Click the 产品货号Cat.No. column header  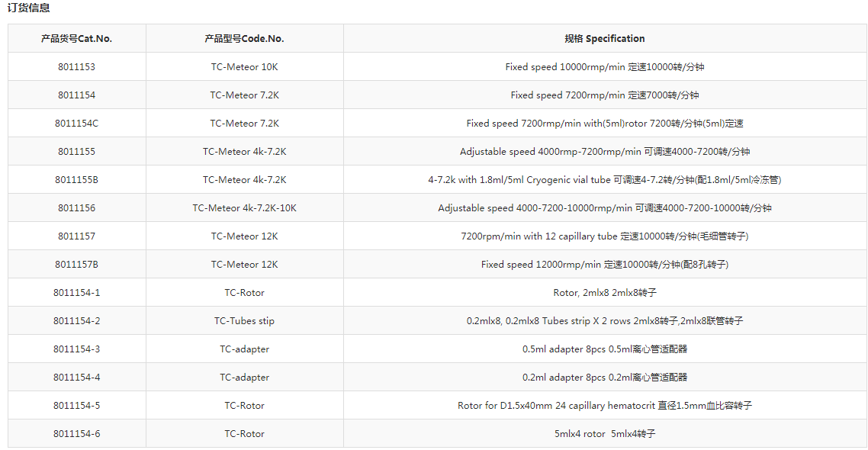pyautogui.click(x=77, y=38)
